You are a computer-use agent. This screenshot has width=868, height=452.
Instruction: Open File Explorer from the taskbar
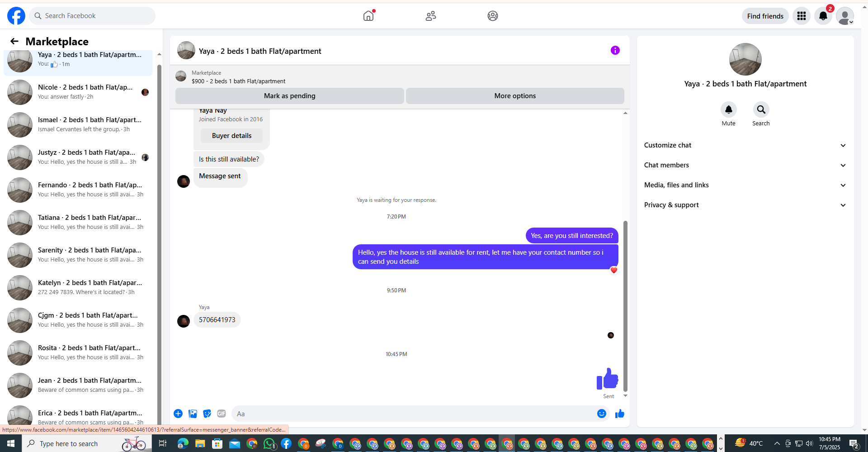(200, 444)
